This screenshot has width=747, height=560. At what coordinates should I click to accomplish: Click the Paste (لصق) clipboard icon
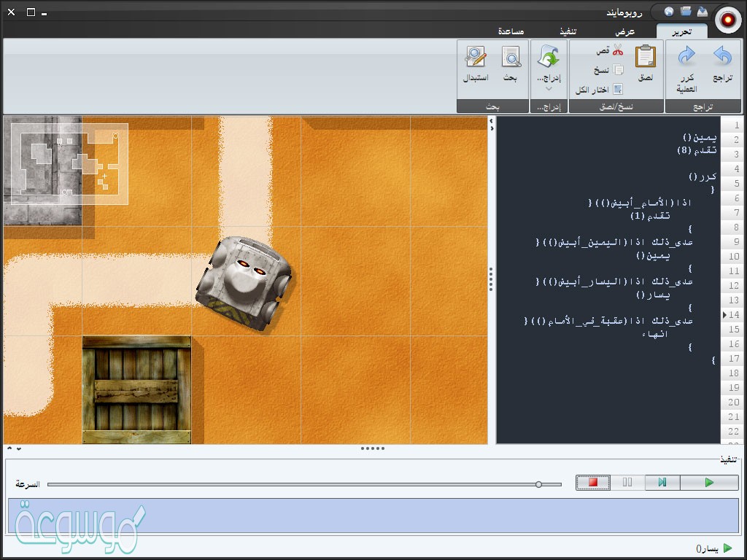[646, 57]
